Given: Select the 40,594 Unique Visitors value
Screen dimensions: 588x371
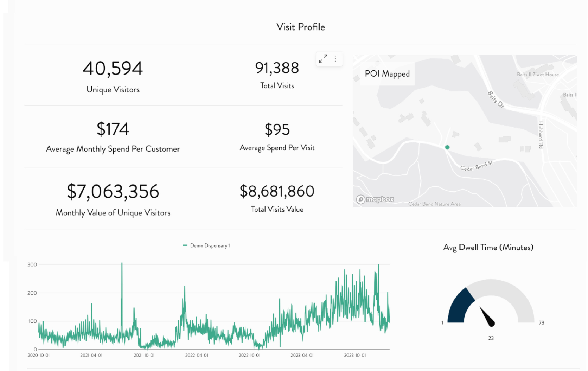Looking at the screenshot, I should click(113, 68).
